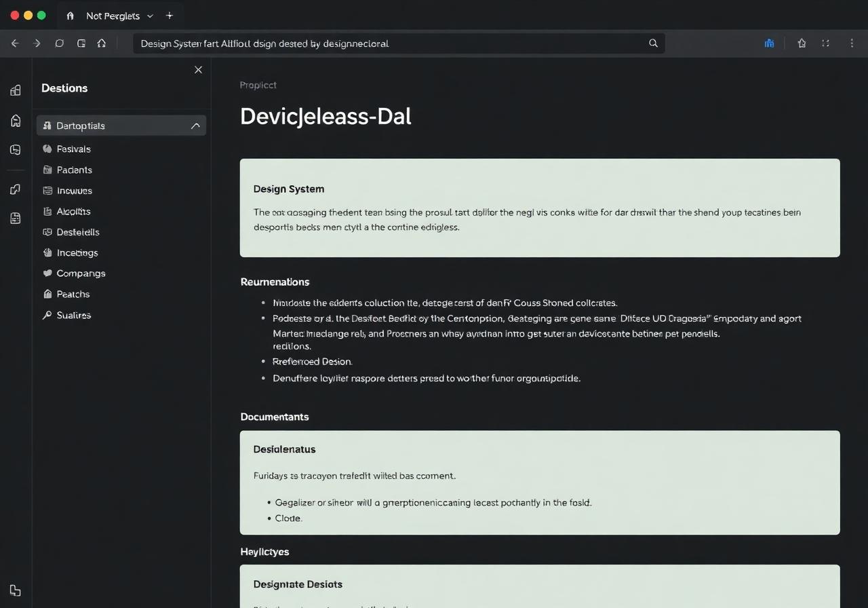This screenshot has width=868, height=608.
Task: Click the Clode bullet item
Action: point(289,518)
